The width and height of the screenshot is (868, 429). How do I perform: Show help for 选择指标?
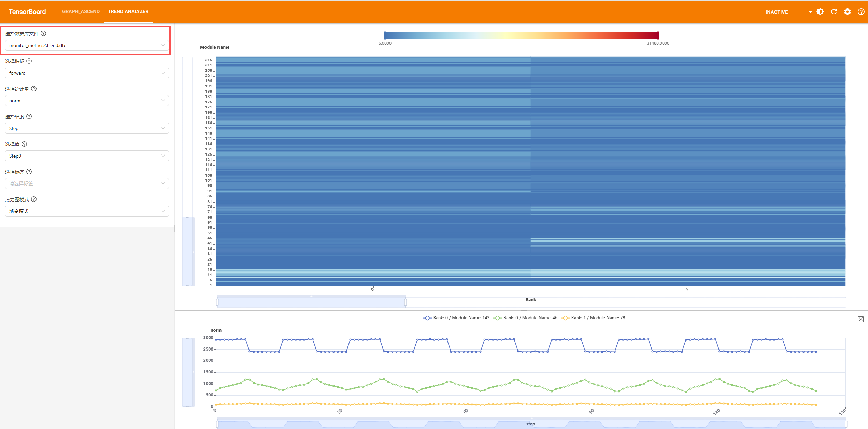[29, 61]
